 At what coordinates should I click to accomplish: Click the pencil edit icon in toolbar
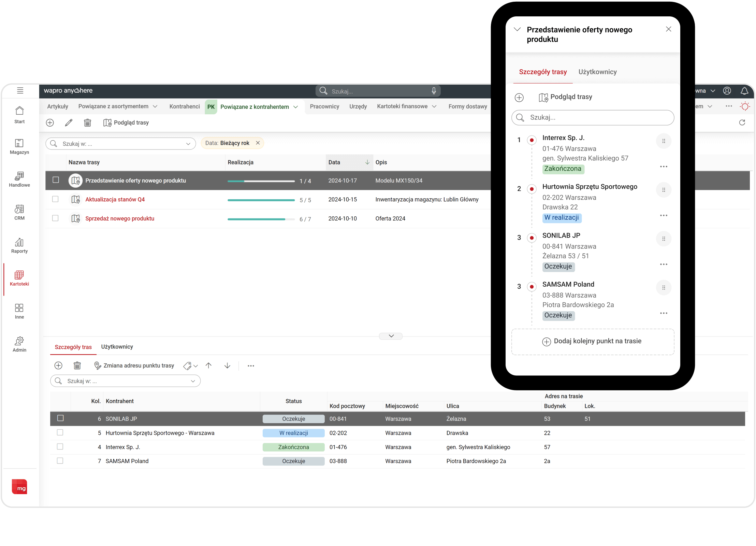tap(69, 123)
